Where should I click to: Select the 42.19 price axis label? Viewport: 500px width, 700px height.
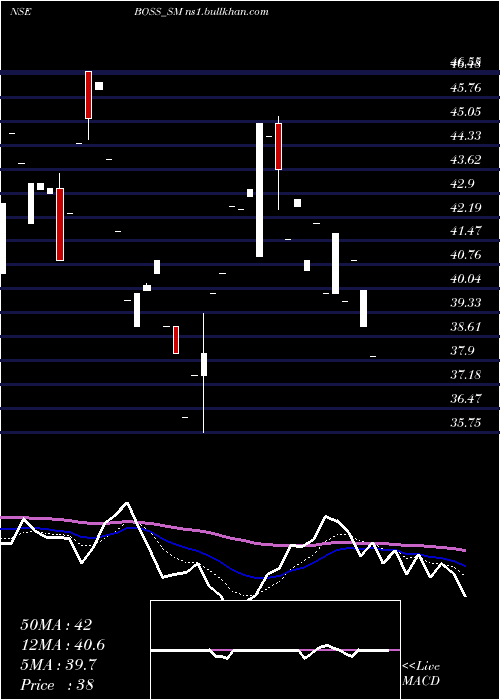(x=466, y=208)
